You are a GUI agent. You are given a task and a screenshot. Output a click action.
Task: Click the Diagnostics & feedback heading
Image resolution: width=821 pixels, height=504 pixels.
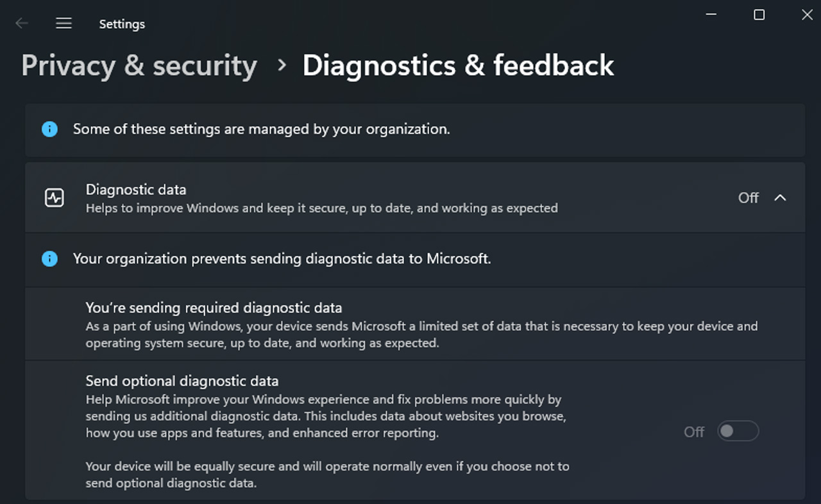click(458, 66)
